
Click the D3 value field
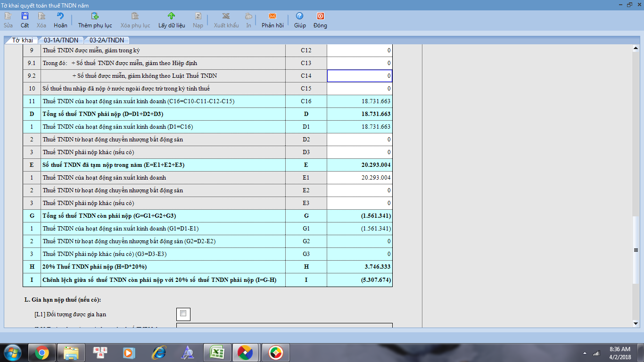[x=360, y=152]
